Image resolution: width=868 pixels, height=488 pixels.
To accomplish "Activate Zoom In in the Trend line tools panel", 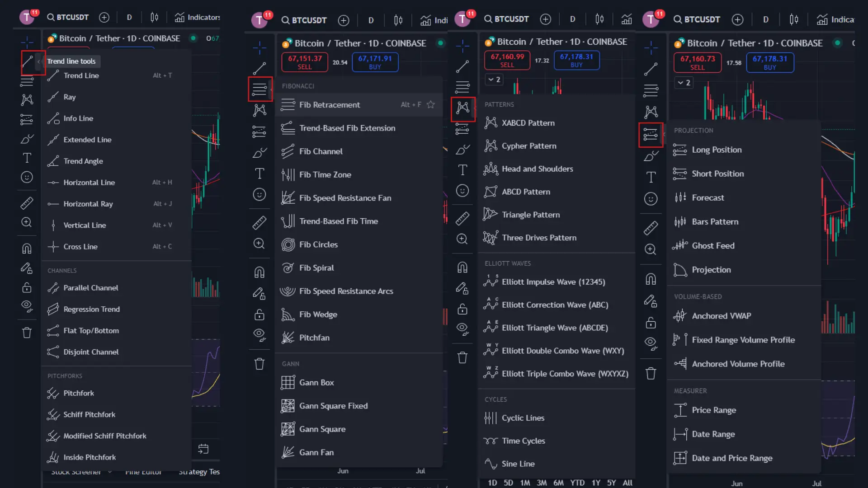I will coord(27,222).
